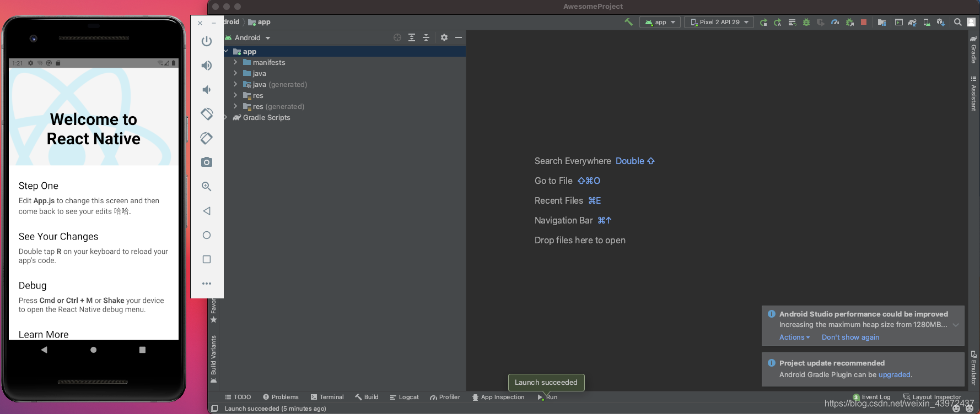Click Sync Project with Gradle Files icon
The height and width of the screenshot is (414, 980).
click(913, 23)
